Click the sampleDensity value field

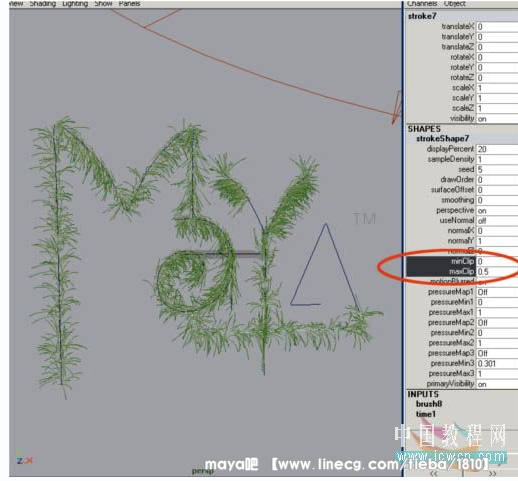pos(497,159)
